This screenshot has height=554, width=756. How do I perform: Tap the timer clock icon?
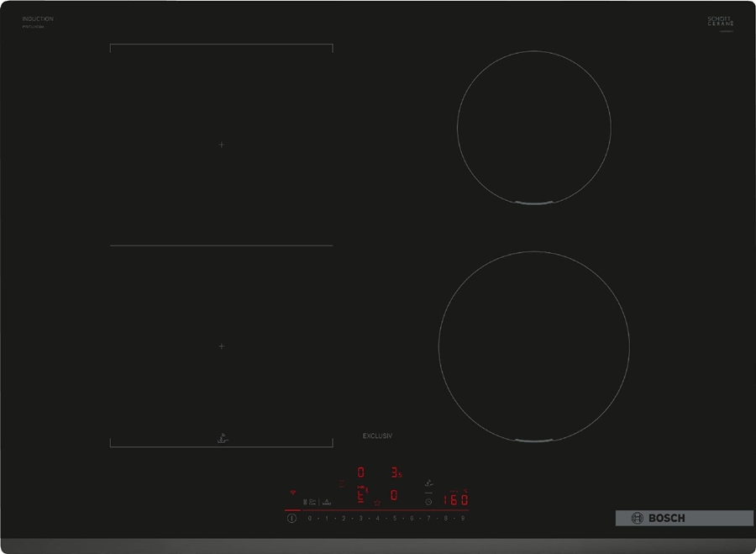point(428,502)
